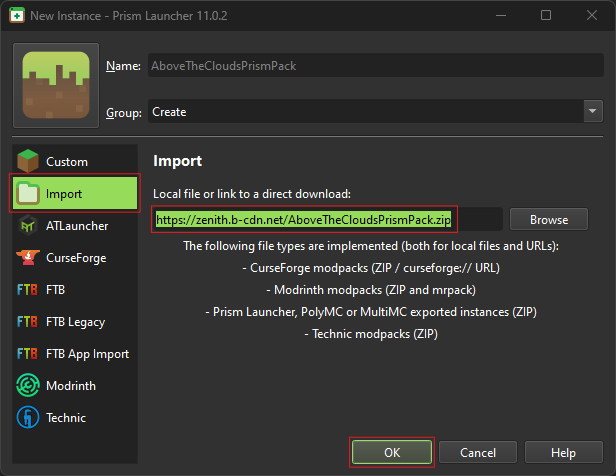Click the 'Technic modpacks (ZIP)' line
This screenshot has height=476, width=616.
(x=371, y=334)
